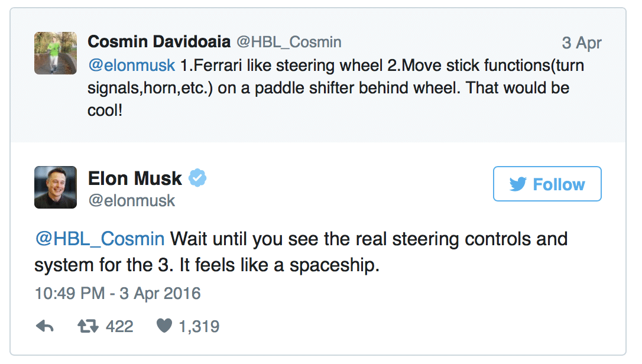Click the grey @elonmusk handle under Elon's name

point(131,201)
